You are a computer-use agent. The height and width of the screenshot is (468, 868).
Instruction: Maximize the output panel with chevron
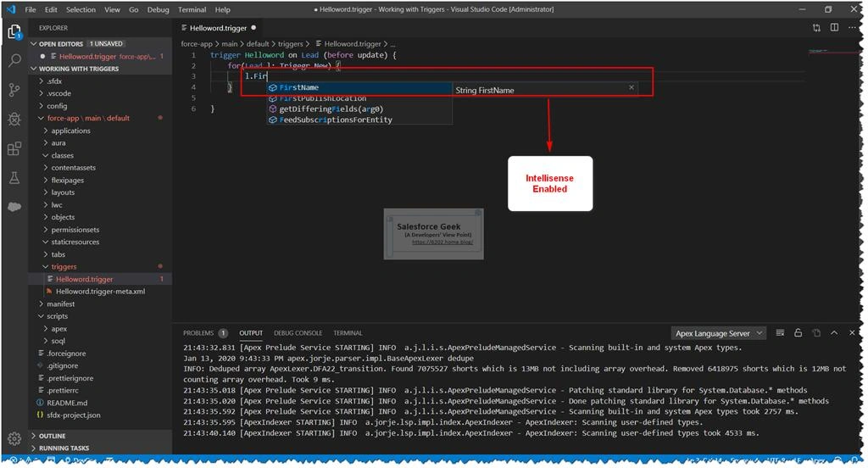click(834, 333)
